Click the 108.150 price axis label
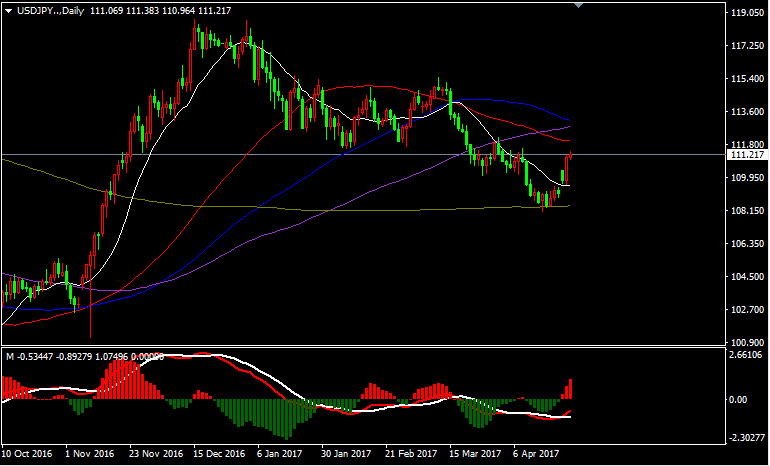The image size is (770, 466). pos(746,211)
